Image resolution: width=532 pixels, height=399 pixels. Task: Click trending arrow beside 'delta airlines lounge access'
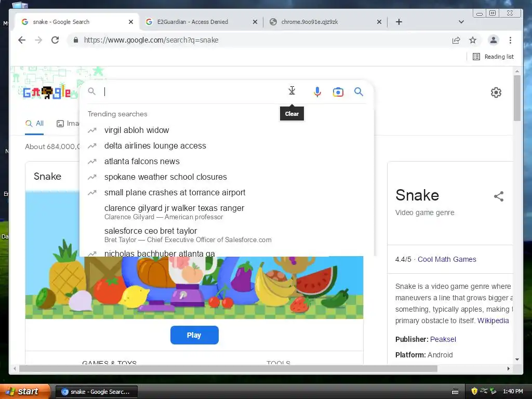pos(92,146)
